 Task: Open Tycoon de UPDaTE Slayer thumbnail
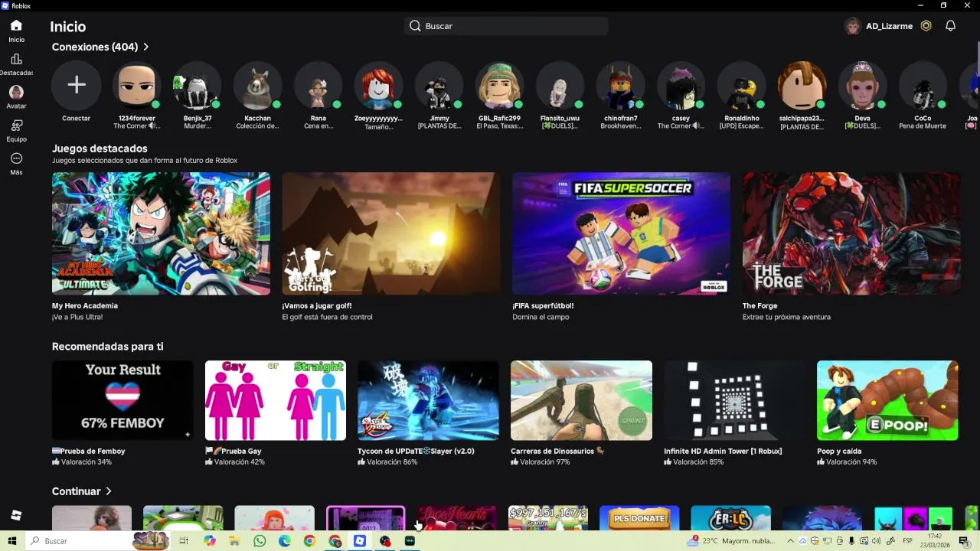coord(428,400)
